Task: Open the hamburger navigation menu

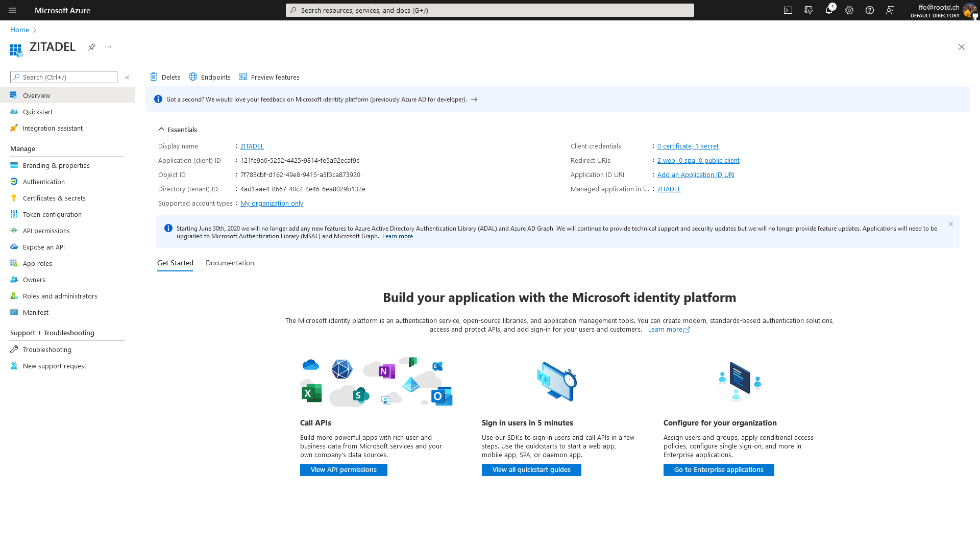Action: [x=12, y=10]
